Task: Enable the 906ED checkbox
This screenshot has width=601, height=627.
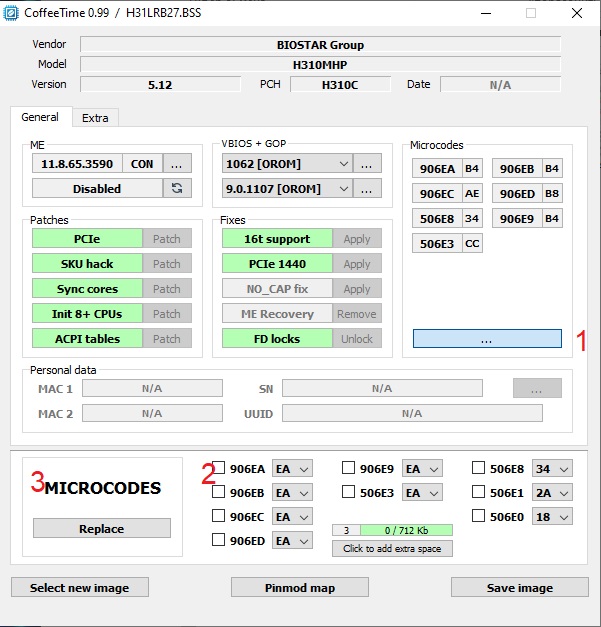Action: (218, 540)
